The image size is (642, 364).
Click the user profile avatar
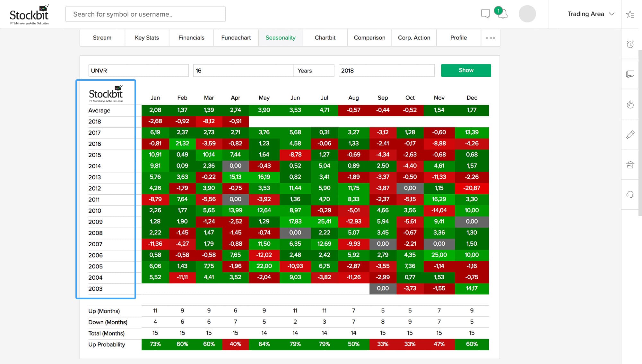tap(527, 14)
